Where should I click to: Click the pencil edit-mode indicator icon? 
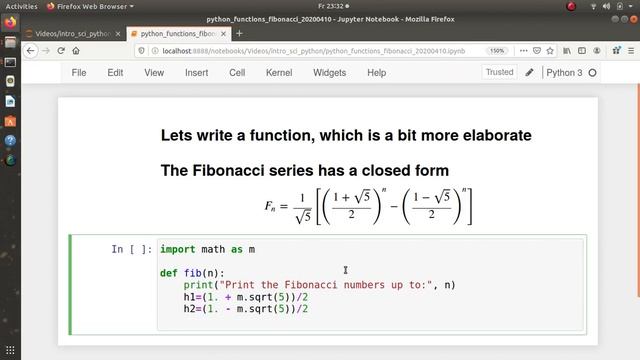tap(529, 73)
